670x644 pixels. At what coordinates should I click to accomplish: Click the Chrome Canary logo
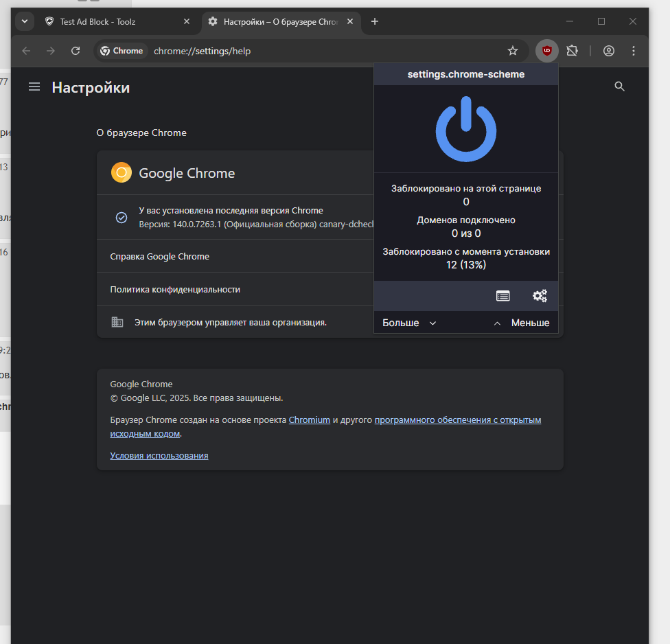point(122,172)
